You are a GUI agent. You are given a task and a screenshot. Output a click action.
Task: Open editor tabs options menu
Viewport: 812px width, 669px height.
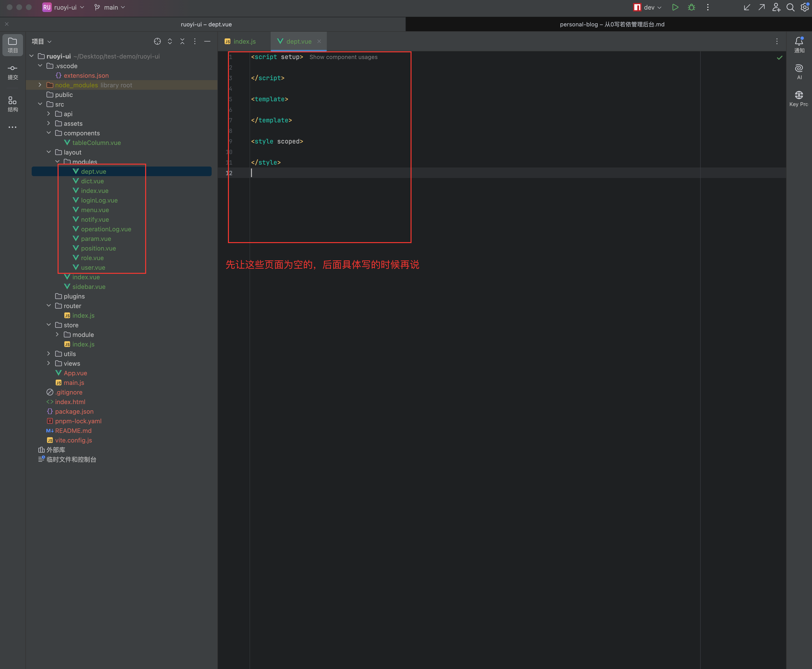tap(777, 41)
